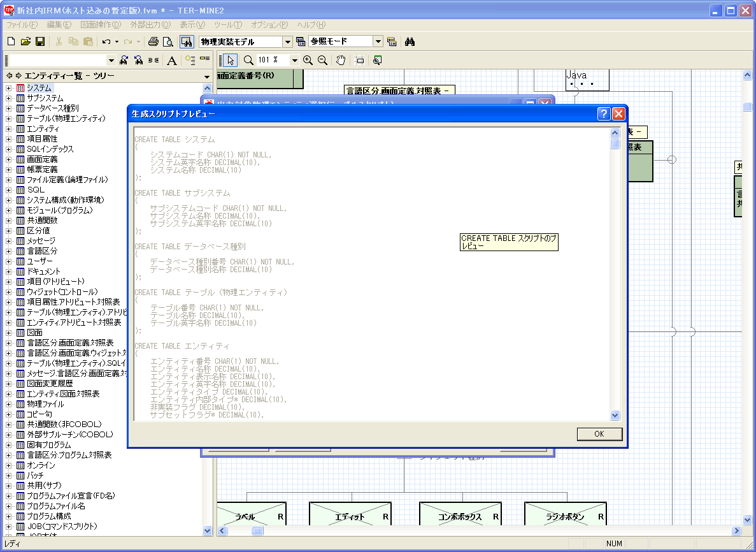This screenshot has width=756, height=552.
Task: Click the entity tree scroll down arrow
Action: (x=208, y=530)
